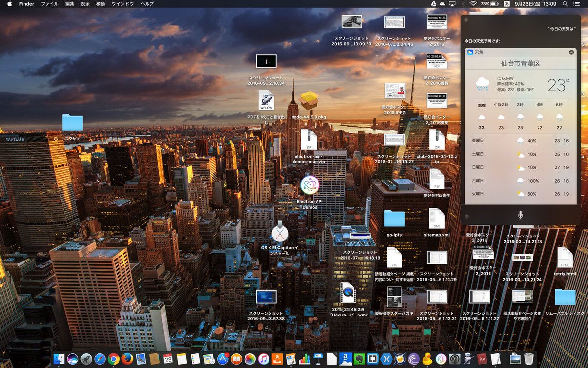The image size is (588, 368).
Task: Launch iTunes from the Dock
Action: coord(264,359)
